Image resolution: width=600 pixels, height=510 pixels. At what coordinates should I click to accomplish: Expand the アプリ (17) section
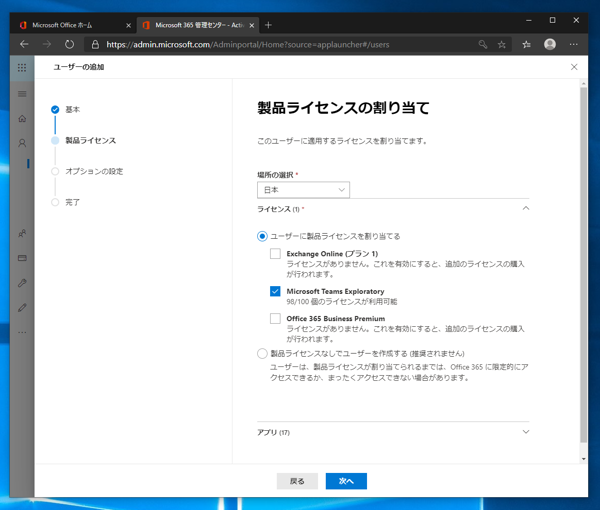[x=526, y=432]
